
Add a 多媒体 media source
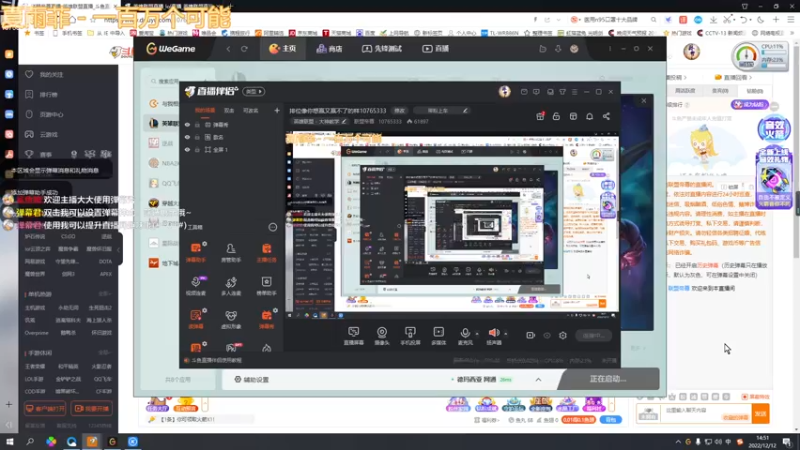pyautogui.click(x=438, y=336)
